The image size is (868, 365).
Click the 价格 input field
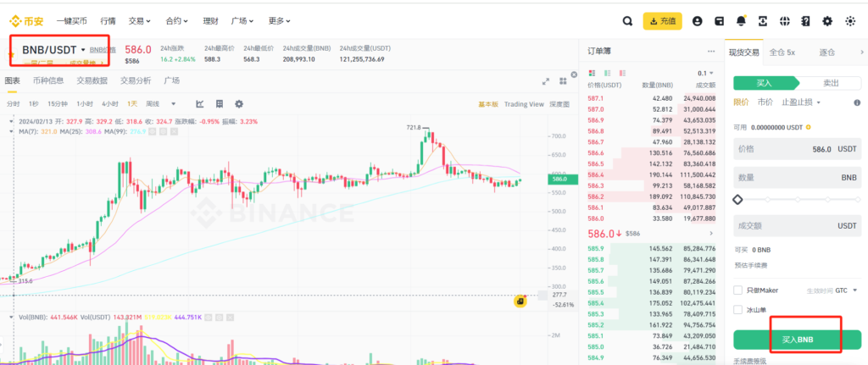pyautogui.click(x=797, y=149)
